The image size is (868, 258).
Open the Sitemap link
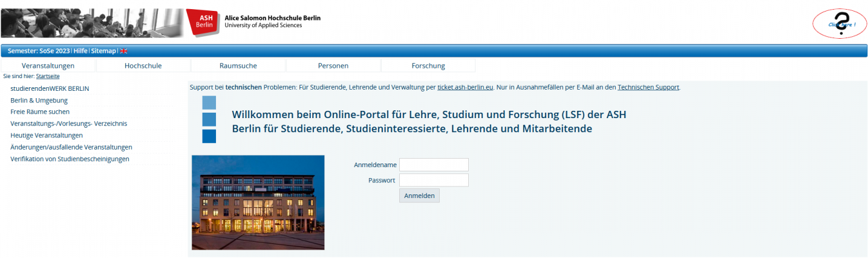103,51
